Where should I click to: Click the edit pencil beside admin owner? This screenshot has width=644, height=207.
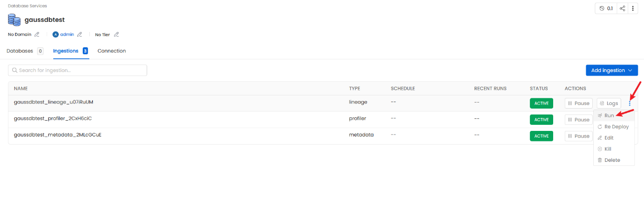pos(79,34)
